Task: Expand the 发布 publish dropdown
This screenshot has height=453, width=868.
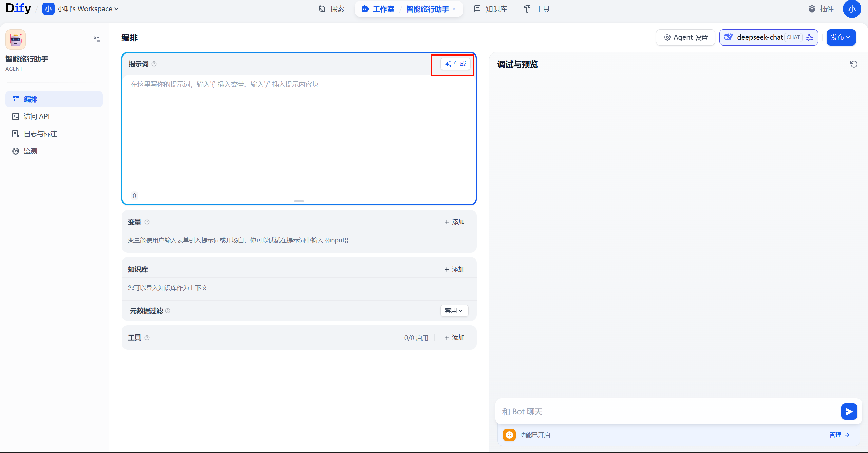Action: (x=841, y=37)
